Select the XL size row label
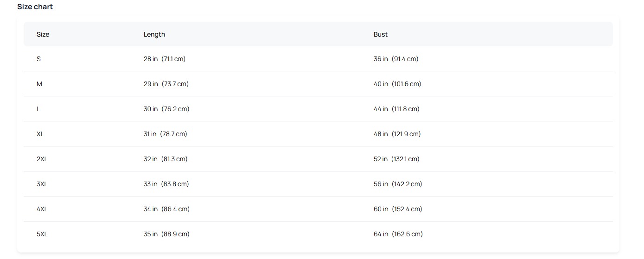Screen dimensions: 644x259 point(40,134)
